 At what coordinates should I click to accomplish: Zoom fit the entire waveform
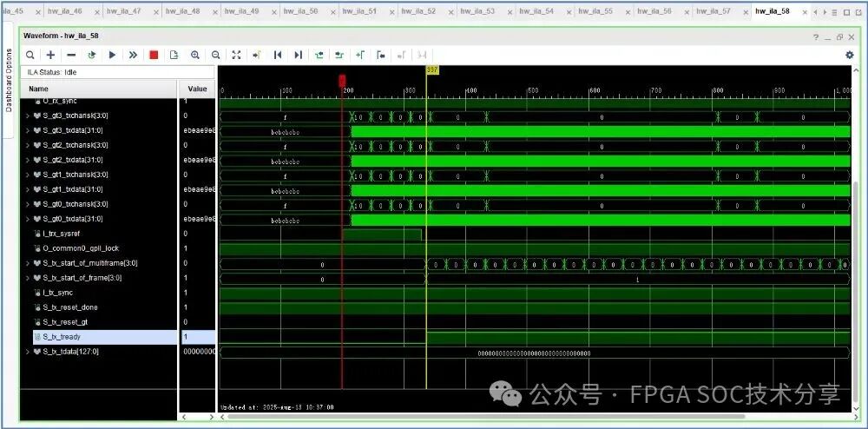[x=236, y=55]
